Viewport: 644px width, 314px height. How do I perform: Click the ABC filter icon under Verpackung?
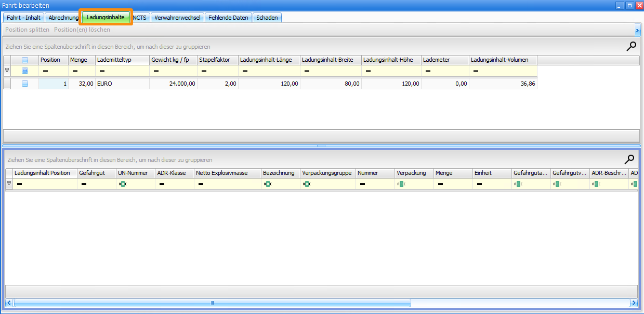[x=401, y=184]
